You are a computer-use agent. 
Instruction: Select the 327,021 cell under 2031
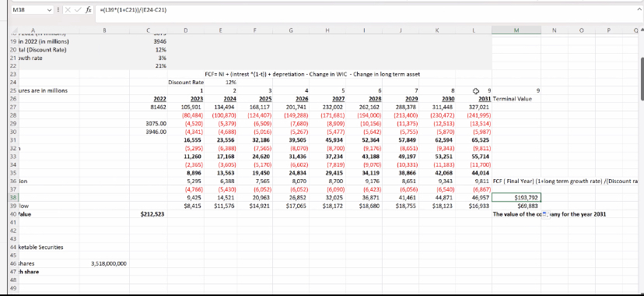pyautogui.click(x=474, y=107)
